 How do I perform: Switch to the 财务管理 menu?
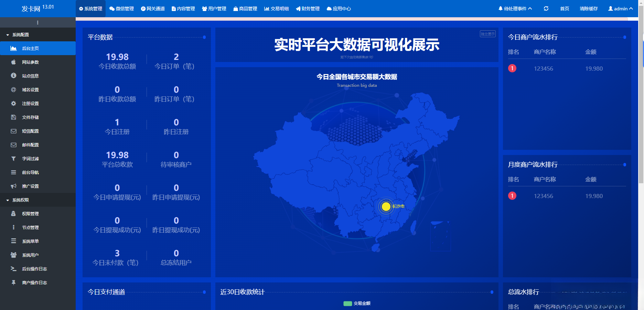pos(308,9)
